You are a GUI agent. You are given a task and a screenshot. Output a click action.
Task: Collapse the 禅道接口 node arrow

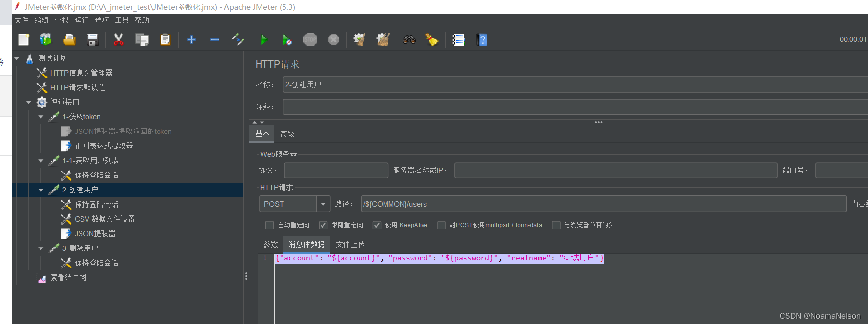coord(29,102)
